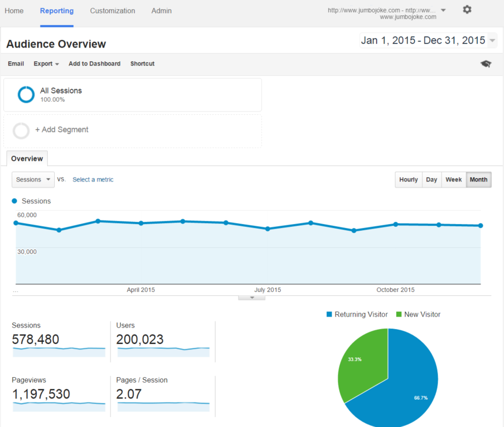Set graph interval to Week
The image size is (504, 427).
coord(454,180)
